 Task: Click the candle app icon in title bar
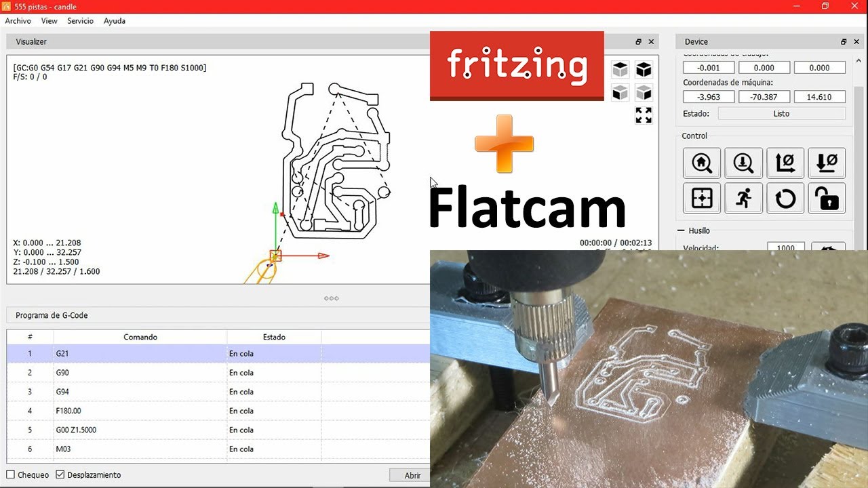click(7, 6)
